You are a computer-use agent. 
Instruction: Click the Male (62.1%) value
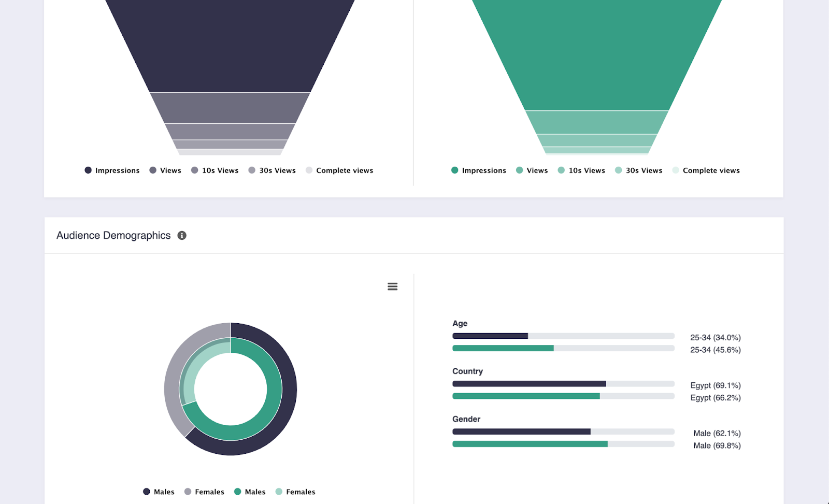(717, 433)
